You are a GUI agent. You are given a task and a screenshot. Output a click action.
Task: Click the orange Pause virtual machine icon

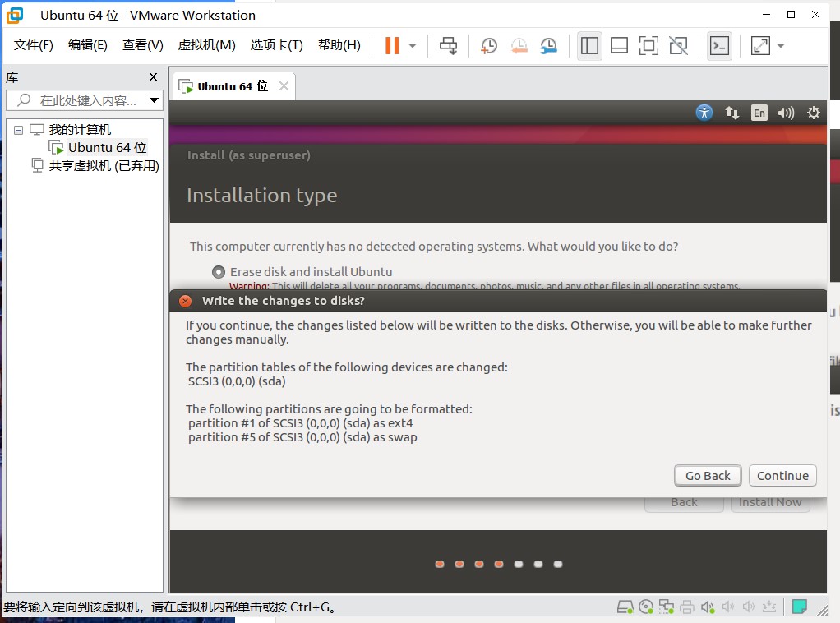[x=392, y=46]
